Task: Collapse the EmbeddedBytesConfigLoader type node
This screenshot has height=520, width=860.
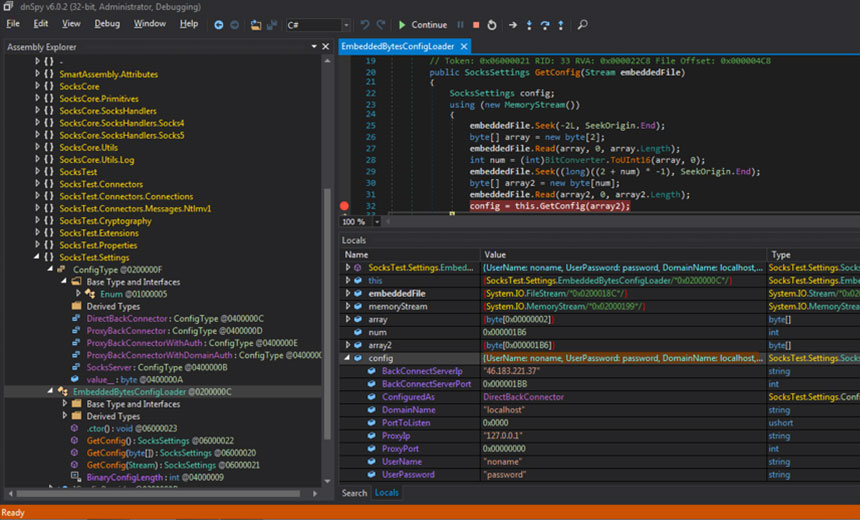Action: click(x=50, y=392)
